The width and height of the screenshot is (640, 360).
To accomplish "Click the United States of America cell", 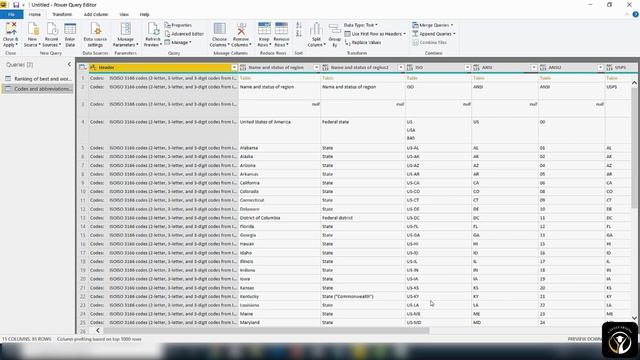I will pyautogui.click(x=279, y=130).
